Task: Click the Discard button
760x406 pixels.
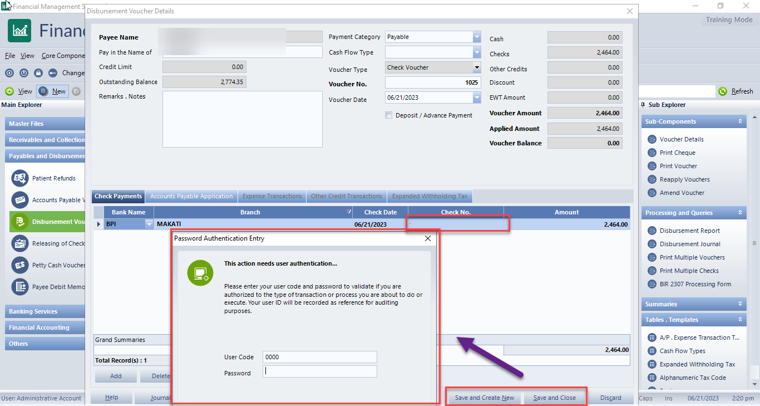Action: coord(610,398)
